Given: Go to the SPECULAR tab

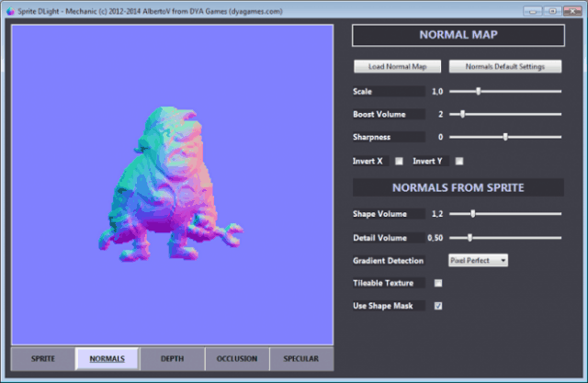Looking at the screenshot, I should [x=301, y=358].
